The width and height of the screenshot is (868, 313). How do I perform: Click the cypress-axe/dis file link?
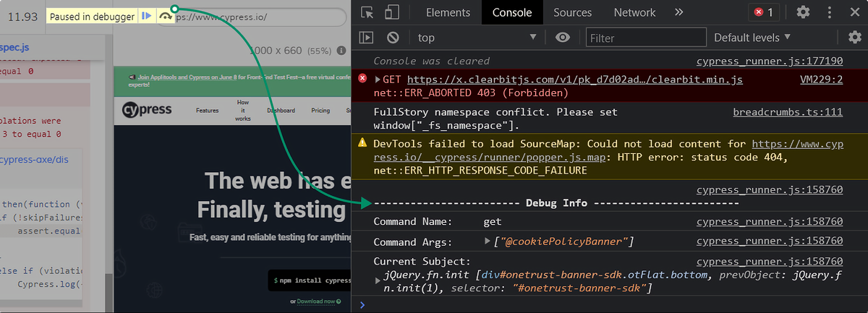(x=34, y=159)
